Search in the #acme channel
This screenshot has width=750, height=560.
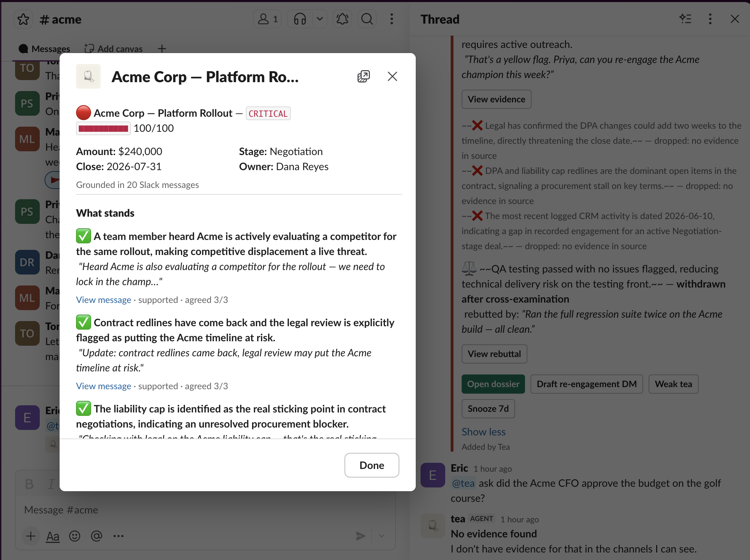[367, 19]
